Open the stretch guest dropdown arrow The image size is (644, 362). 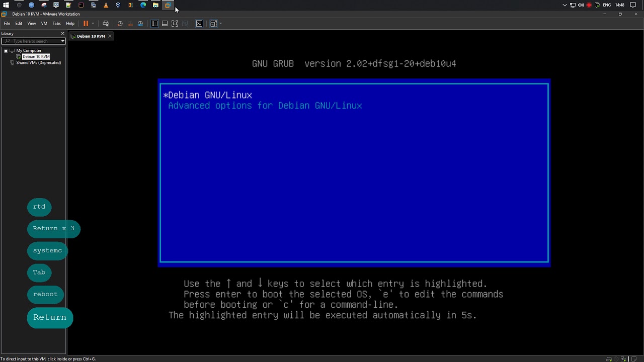pyautogui.click(x=220, y=24)
